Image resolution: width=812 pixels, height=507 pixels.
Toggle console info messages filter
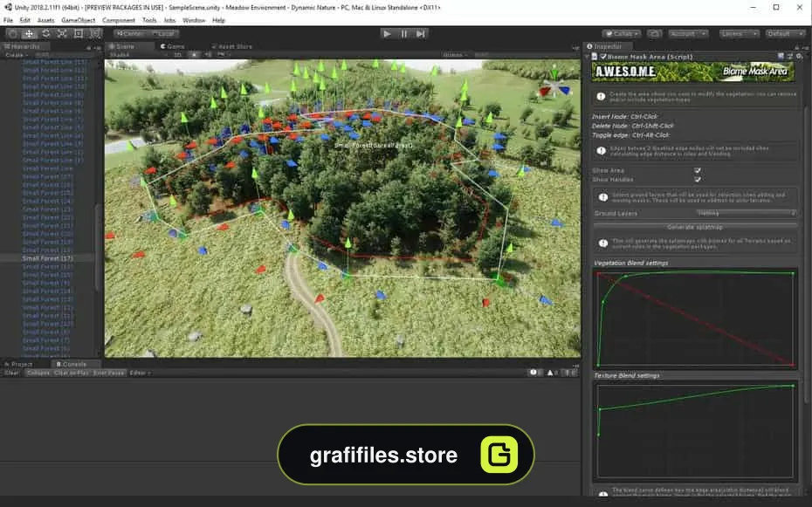tap(535, 373)
